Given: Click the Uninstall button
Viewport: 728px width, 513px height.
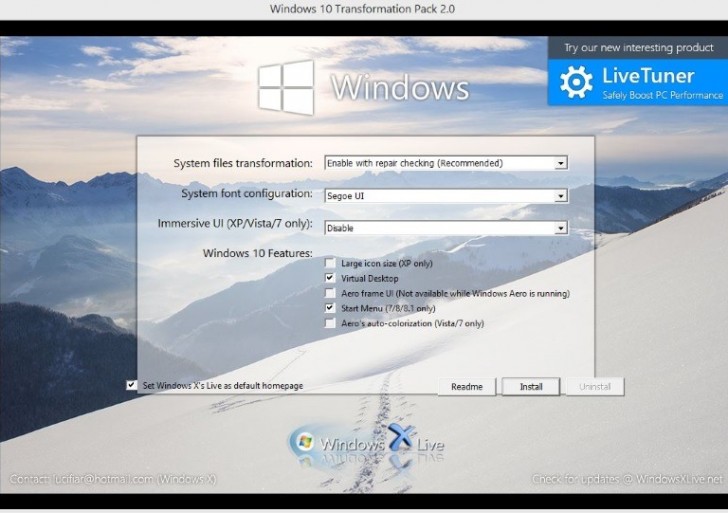Looking at the screenshot, I should click(x=595, y=386).
